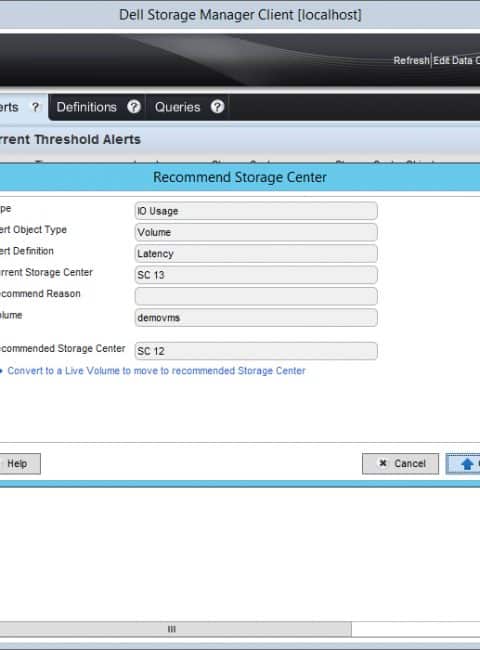Open help icon beside Queries tab
The width and height of the screenshot is (480, 650).
tap(217, 107)
